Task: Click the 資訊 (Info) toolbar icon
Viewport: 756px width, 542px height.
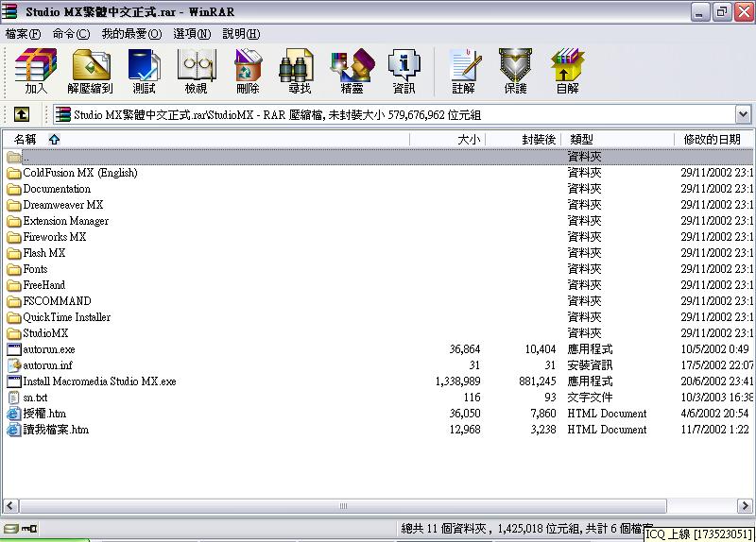Action: (404, 71)
